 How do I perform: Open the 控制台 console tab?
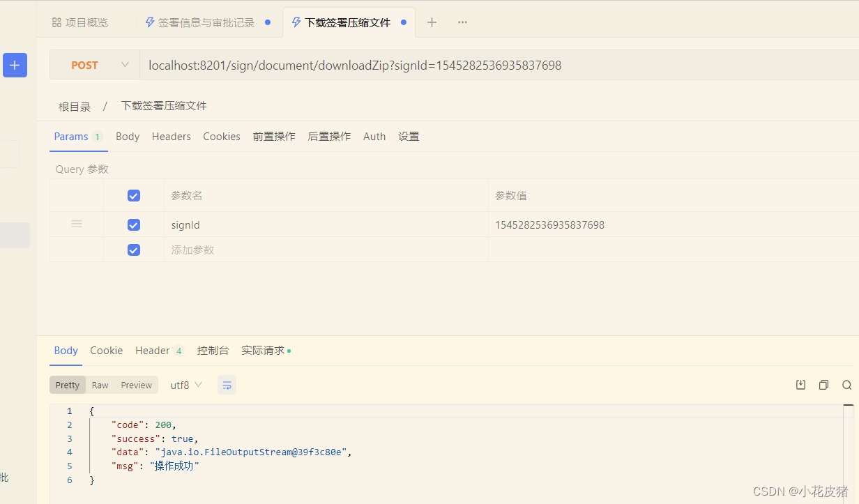[x=213, y=351]
